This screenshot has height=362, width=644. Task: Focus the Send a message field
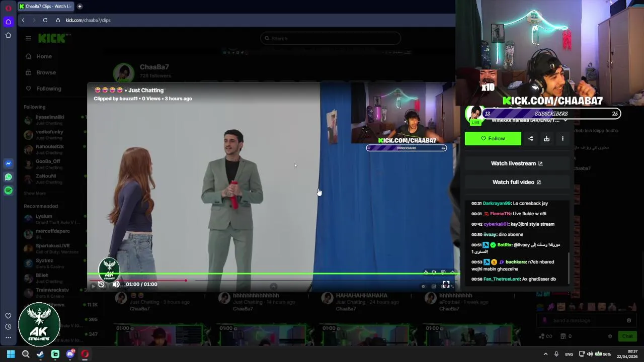[586, 320]
